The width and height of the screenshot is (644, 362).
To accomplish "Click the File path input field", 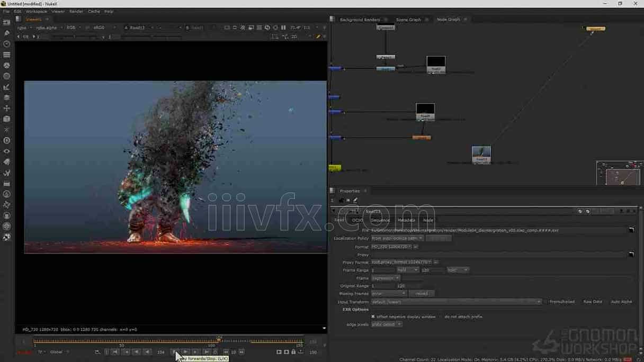I will click(x=498, y=230).
